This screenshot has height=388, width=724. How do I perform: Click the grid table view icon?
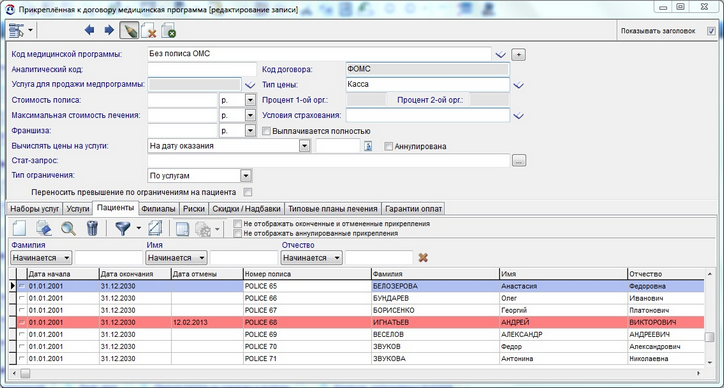182,228
